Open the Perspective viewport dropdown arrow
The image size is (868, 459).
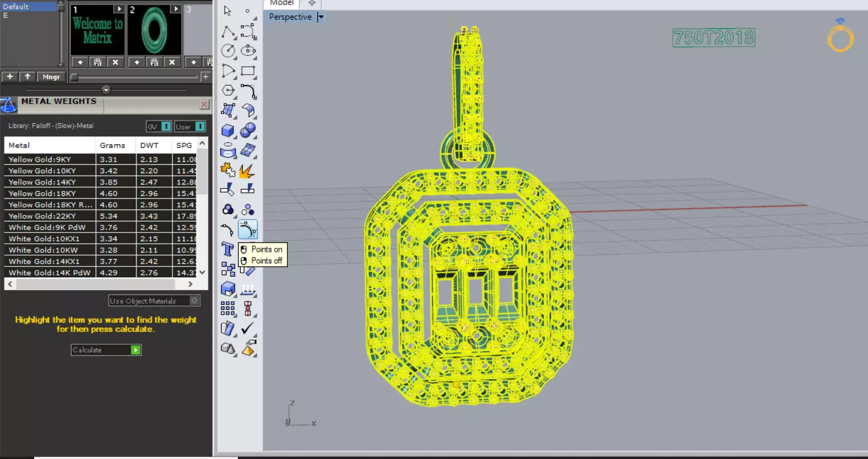click(x=321, y=17)
